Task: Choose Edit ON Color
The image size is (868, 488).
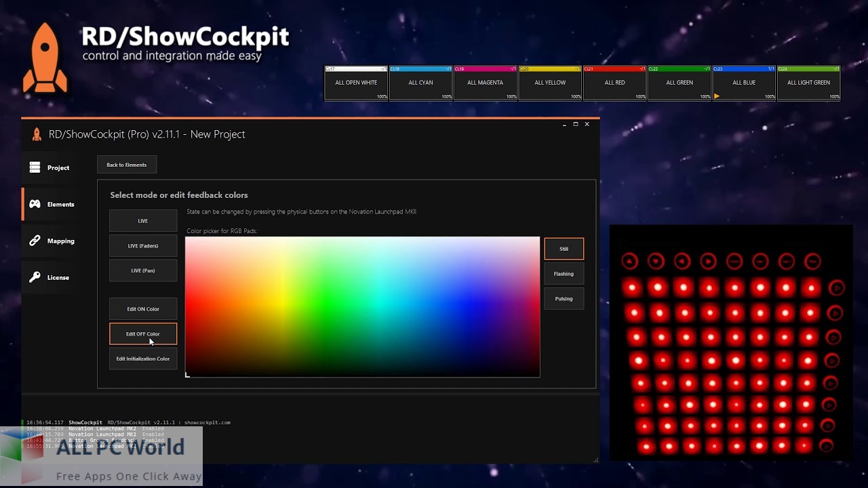Action: point(143,309)
